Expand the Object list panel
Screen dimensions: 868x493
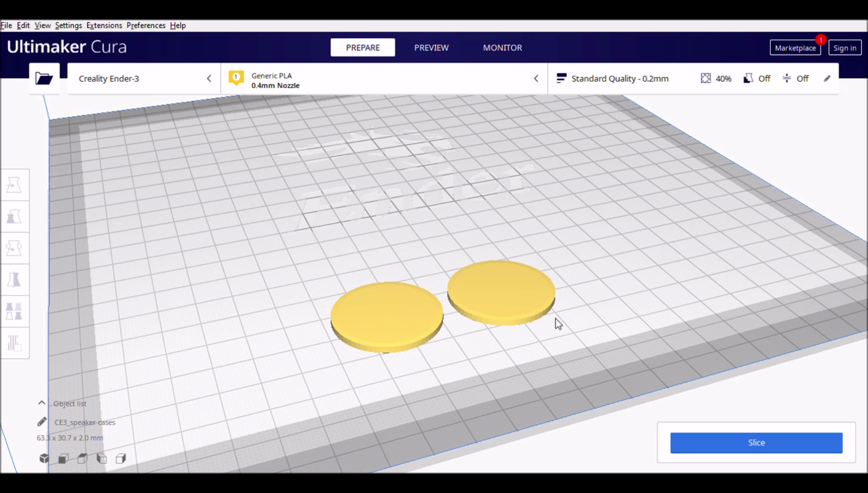point(42,403)
